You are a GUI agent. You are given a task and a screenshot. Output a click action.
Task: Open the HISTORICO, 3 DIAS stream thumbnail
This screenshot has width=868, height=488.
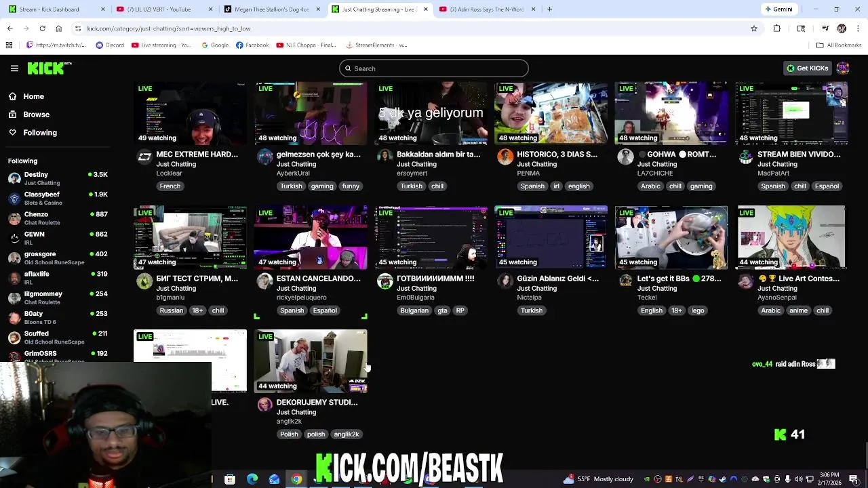[551, 113]
